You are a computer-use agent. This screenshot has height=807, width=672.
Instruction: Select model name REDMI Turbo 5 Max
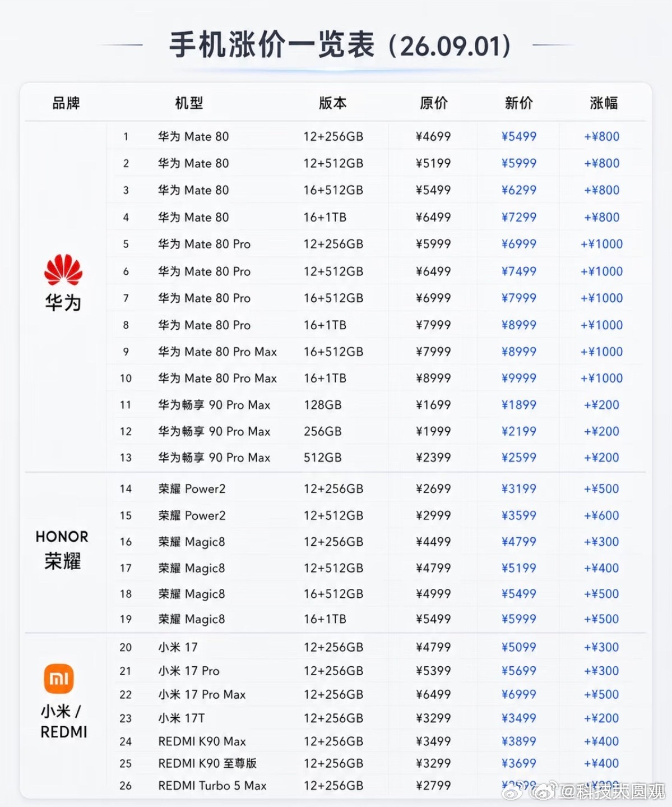[x=212, y=786]
